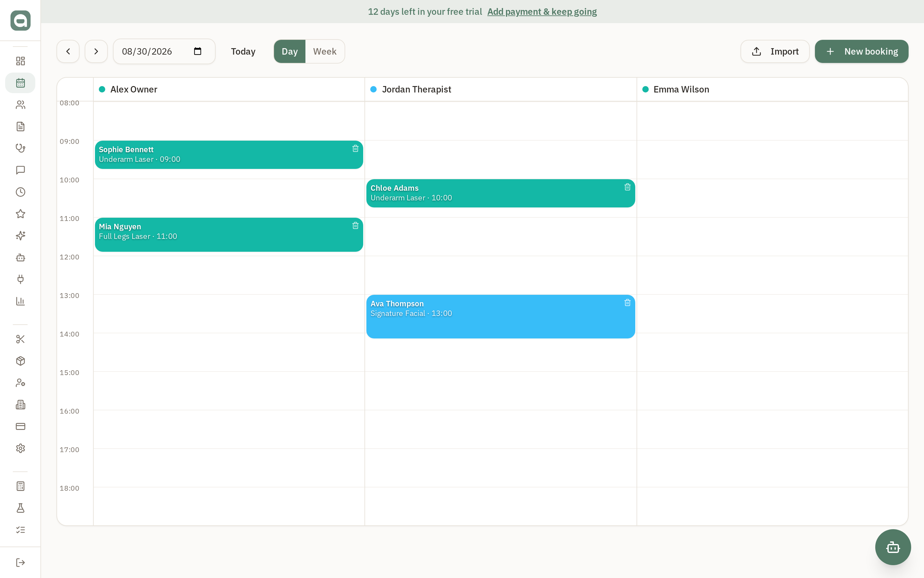Image resolution: width=924 pixels, height=578 pixels.
Task: Open the credit card billing icon
Action: coord(20,426)
